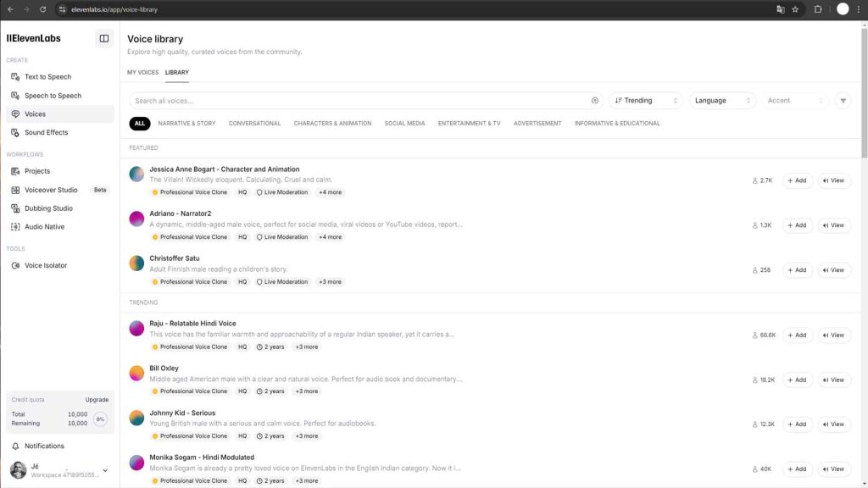Expand +3 more tags for Christoffer Satu
868x488 pixels.
pyautogui.click(x=330, y=281)
